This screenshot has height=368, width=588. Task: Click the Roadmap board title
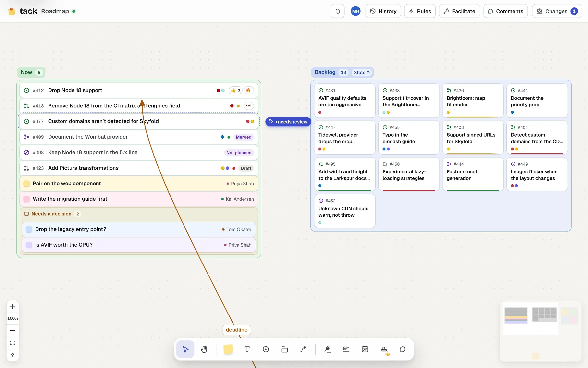55,11
